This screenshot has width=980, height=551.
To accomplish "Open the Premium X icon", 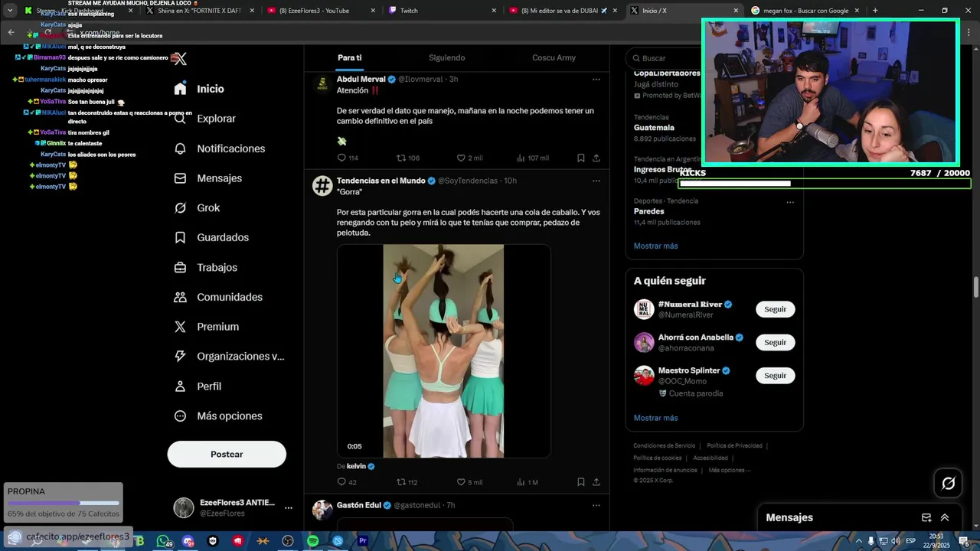I will [180, 327].
